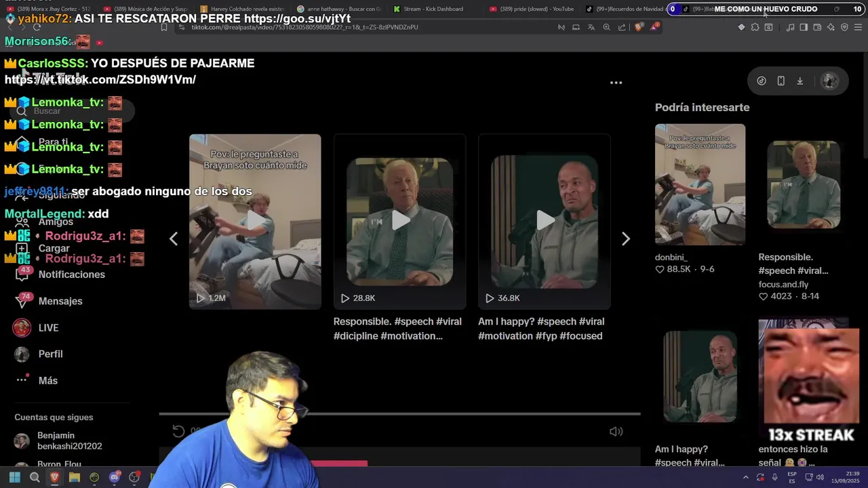Click bookmark icon beside address bar
The height and width of the screenshot is (488, 868).
coord(164,27)
